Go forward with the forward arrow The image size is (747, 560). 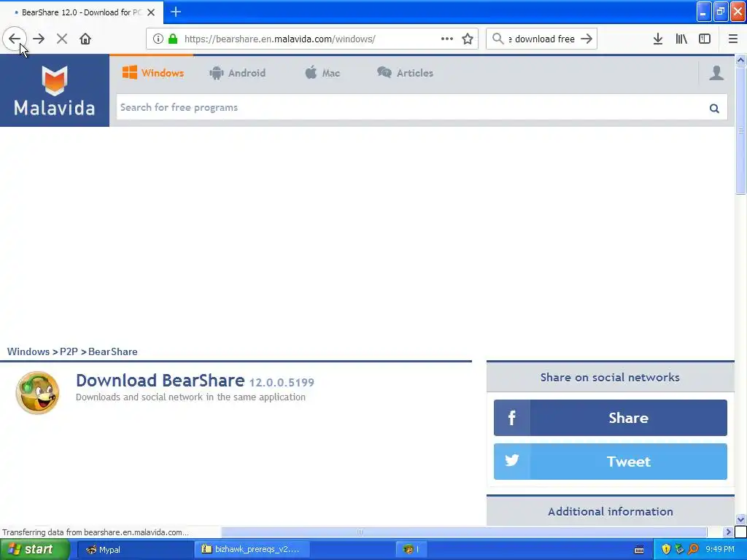click(x=39, y=39)
